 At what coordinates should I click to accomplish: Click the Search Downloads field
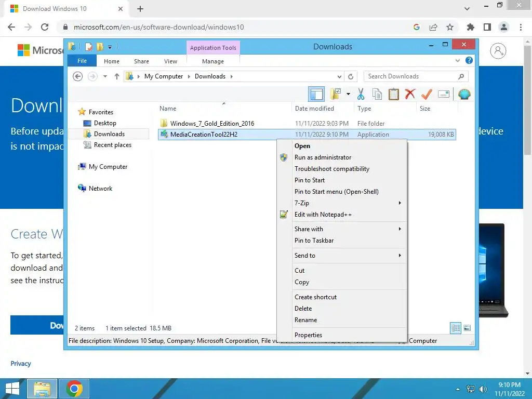pos(416,76)
